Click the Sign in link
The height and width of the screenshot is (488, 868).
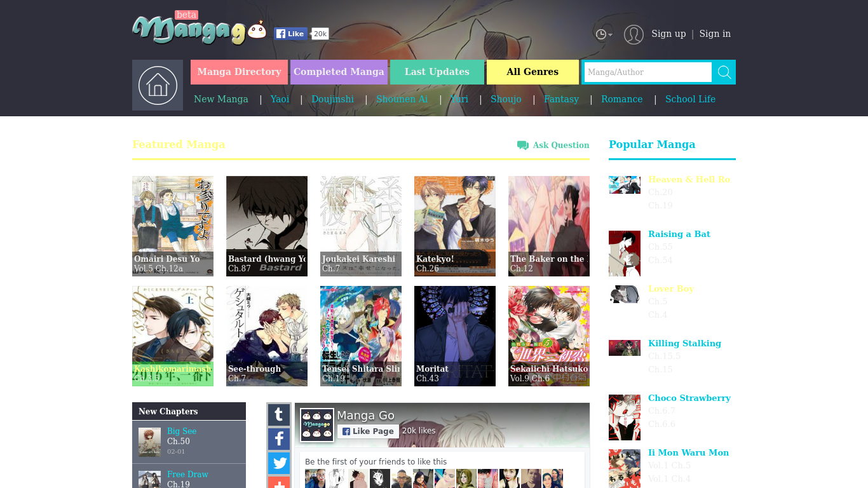point(715,34)
